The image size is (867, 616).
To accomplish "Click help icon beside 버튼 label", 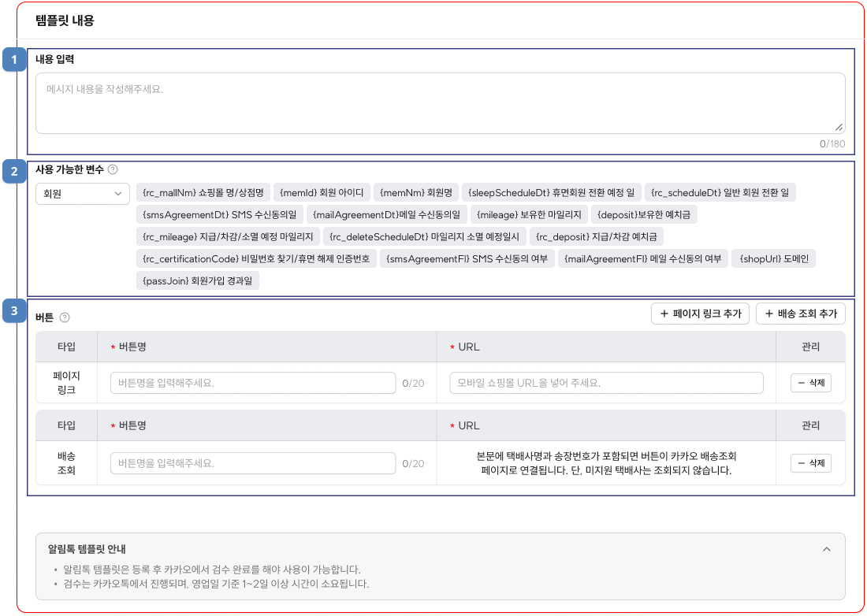I will [x=65, y=317].
